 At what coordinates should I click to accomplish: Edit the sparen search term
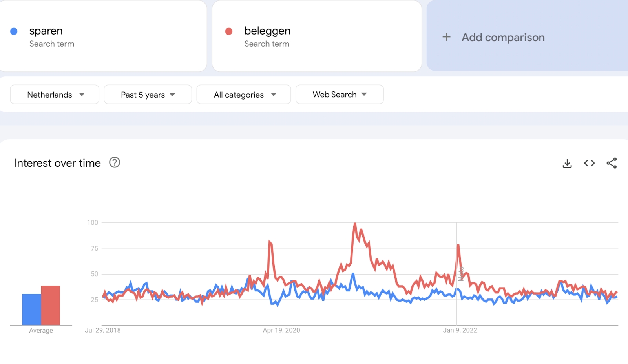(46, 31)
